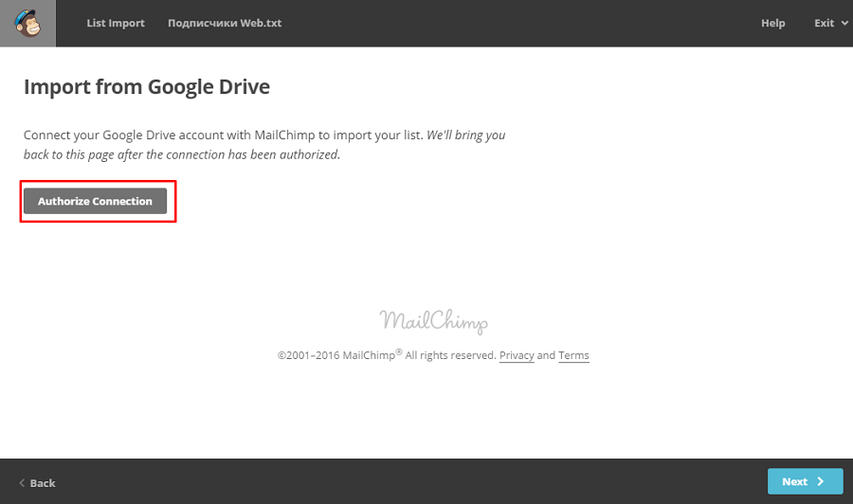Go Back to the previous step
The height and width of the screenshot is (504, 853).
(x=38, y=483)
